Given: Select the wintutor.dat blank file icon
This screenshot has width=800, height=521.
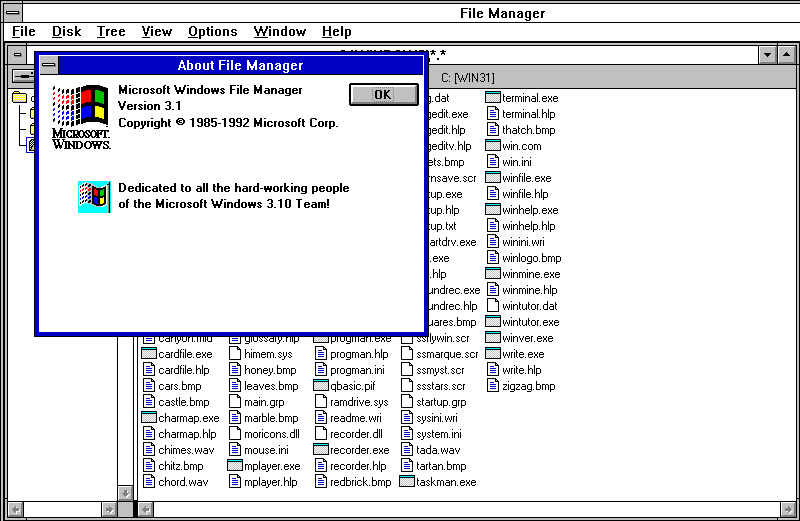Looking at the screenshot, I should 492,306.
